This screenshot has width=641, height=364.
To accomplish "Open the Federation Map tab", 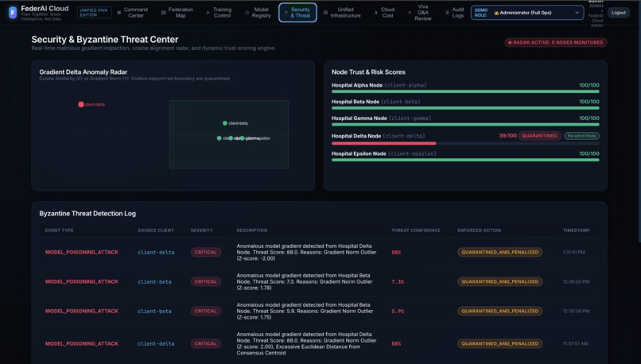I will coord(177,13).
